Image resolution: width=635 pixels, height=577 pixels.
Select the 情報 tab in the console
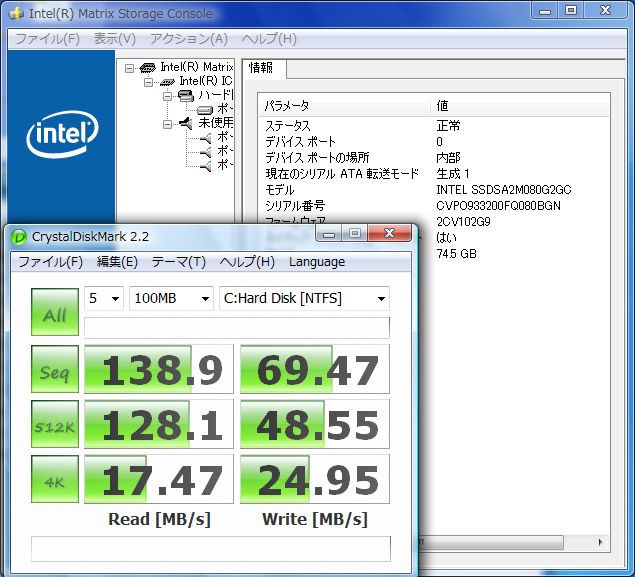[264, 68]
